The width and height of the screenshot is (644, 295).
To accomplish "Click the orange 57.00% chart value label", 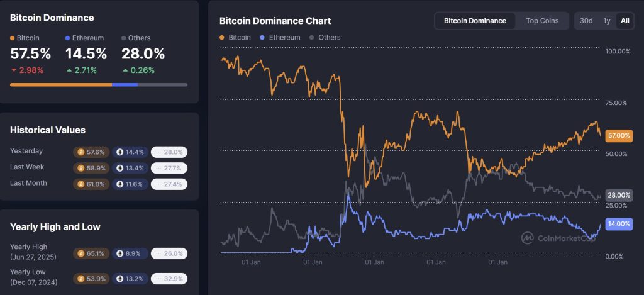I will [x=619, y=135].
